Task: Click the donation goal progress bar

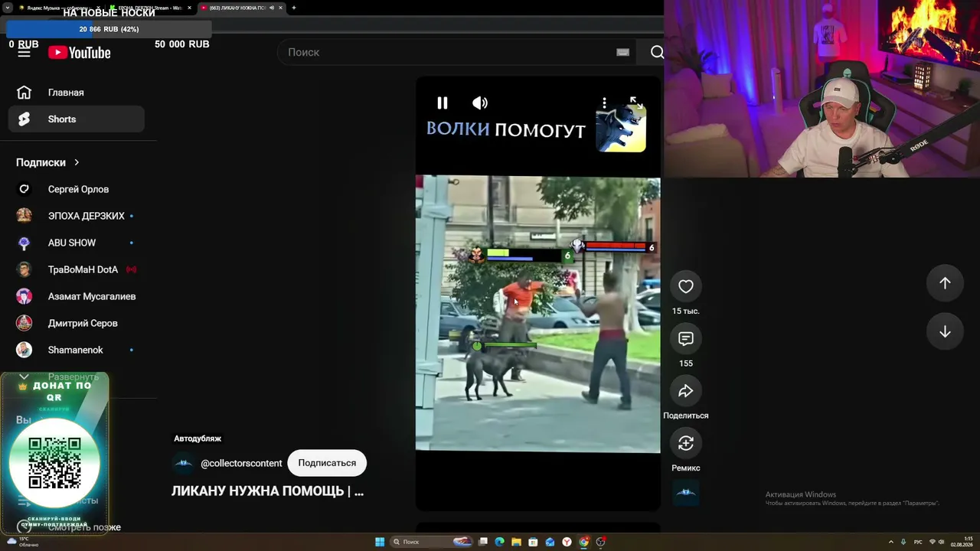Action: click(109, 29)
